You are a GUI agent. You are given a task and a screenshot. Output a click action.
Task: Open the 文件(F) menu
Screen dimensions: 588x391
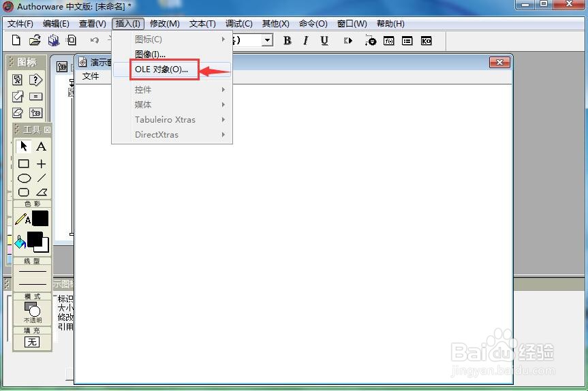click(x=20, y=24)
